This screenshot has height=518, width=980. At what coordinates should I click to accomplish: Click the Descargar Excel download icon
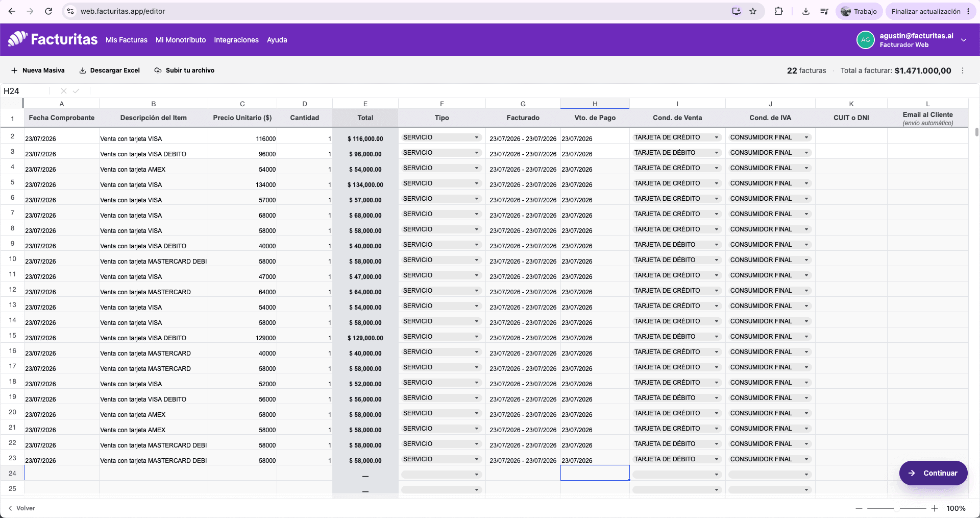tap(83, 70)
